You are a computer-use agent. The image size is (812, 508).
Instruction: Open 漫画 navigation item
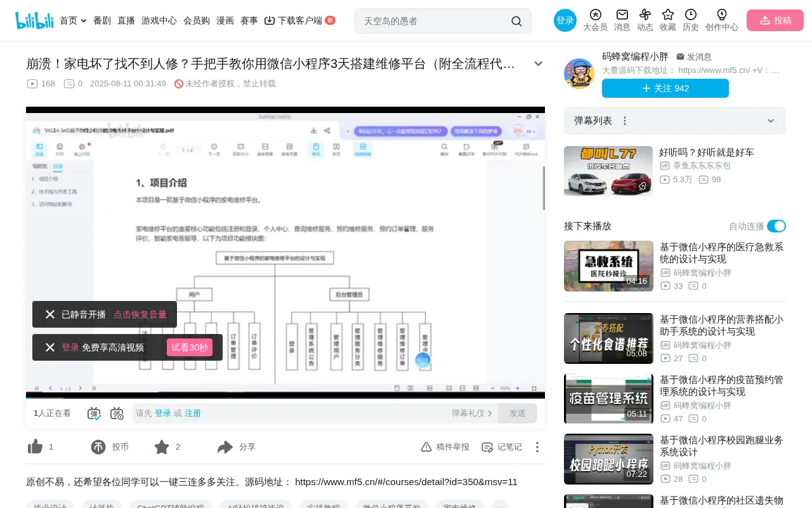click(225, 20)
